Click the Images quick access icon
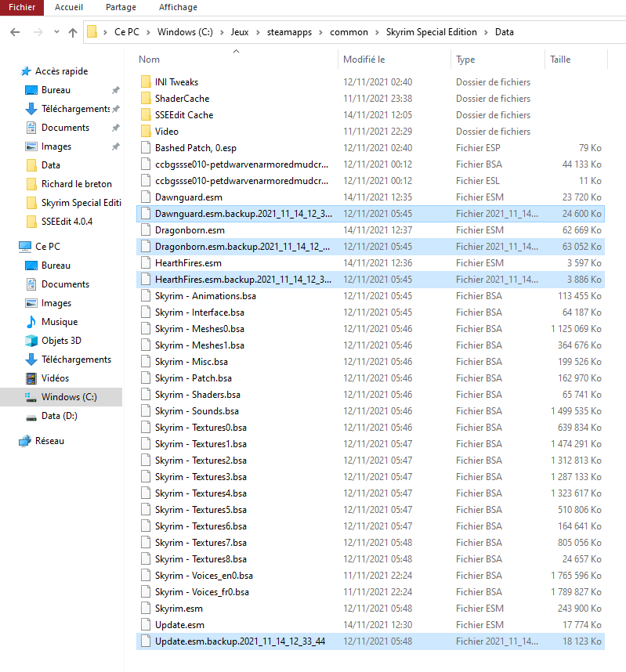626x672 pixels. point(31,146)
